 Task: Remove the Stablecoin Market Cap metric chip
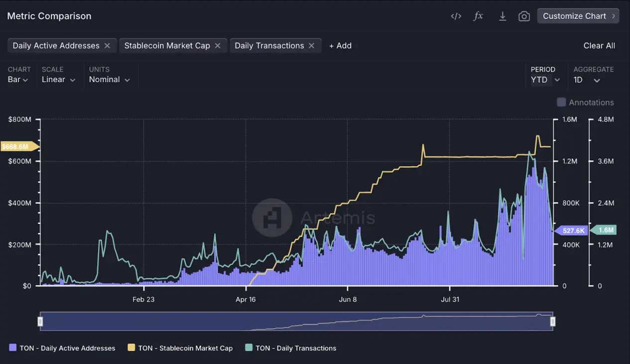pyautogui.click(x=217, y=45)
